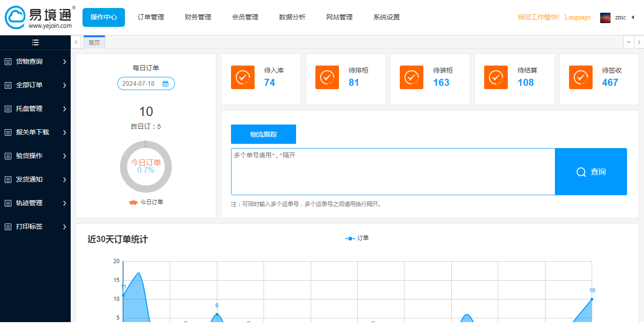Switch to the 首页 tab
The height and width of the screenshot is (324, 644).
[x=94, y=42]
